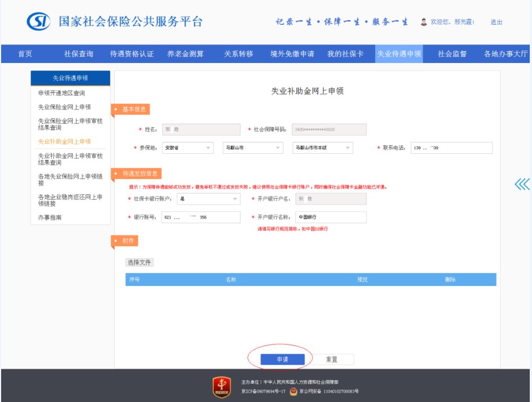Click 退出 to log out
The image size is (532, 402).
click(496, 22)
